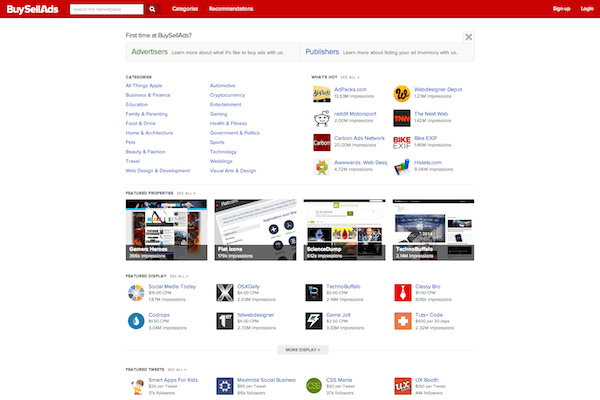See all What's Hot listings

[x=350, y=77]
